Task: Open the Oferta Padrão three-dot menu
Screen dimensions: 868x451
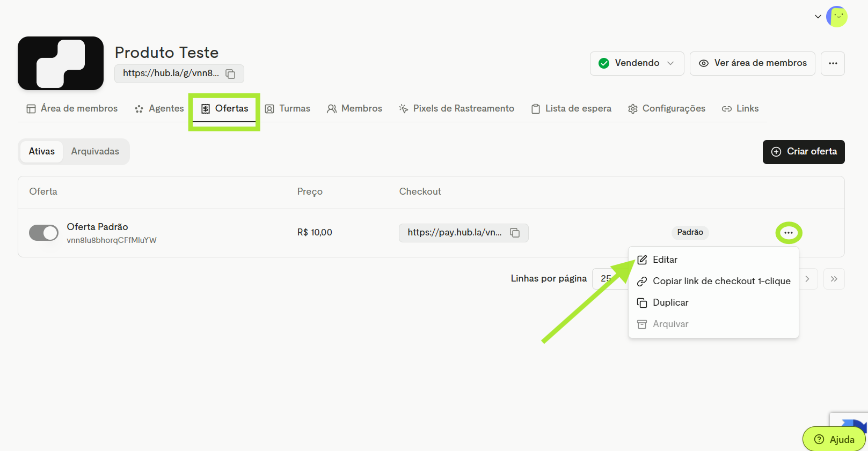Action: 789,233
